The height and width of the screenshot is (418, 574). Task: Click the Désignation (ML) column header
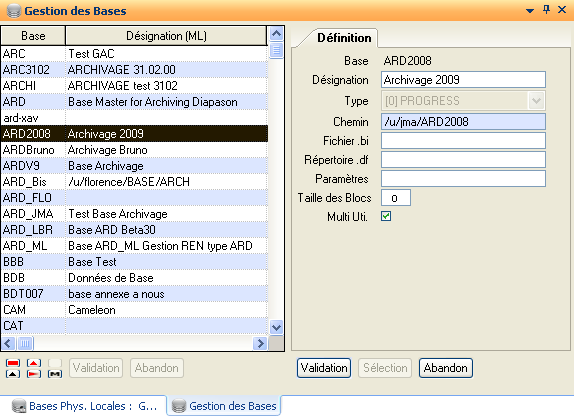coord(166,36)
